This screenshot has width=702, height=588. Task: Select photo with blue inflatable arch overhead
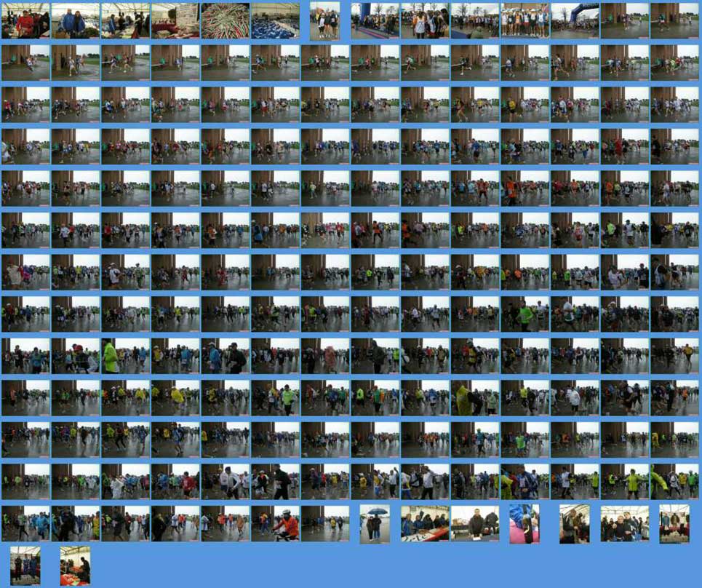(x=575, y=20)
